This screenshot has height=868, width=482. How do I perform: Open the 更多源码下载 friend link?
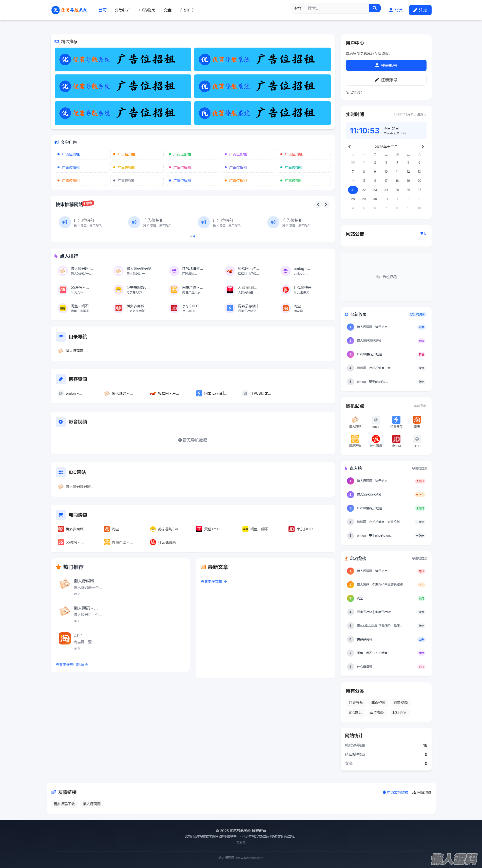coord(64,804)
